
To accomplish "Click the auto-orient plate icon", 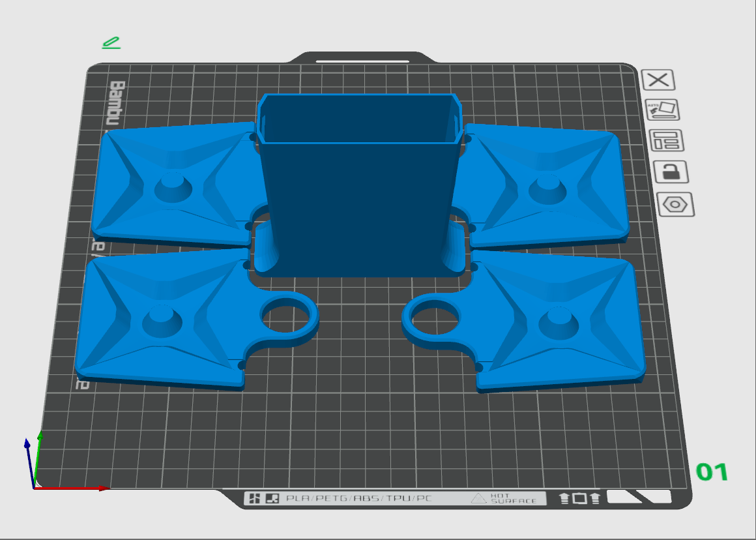I will point(663,110).
